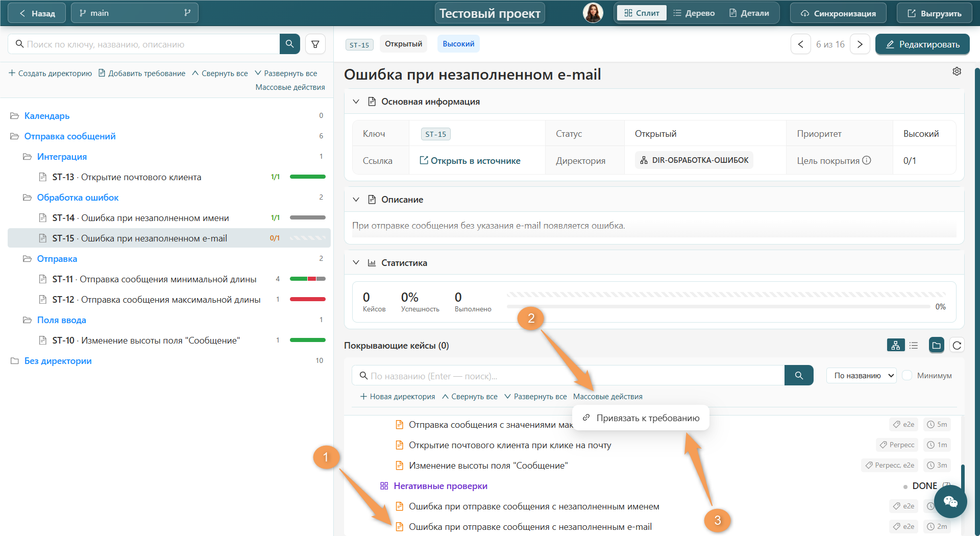
Task: Open the main branch selector
Action: click(x=135, y=13)
